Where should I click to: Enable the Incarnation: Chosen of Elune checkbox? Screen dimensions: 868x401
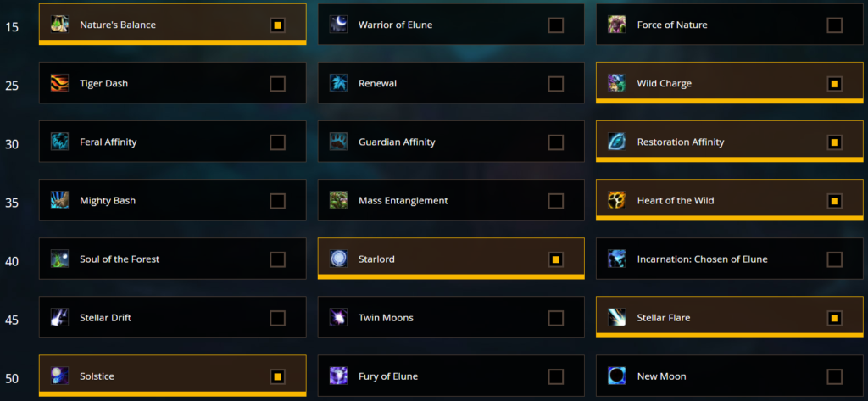(834, 259)
